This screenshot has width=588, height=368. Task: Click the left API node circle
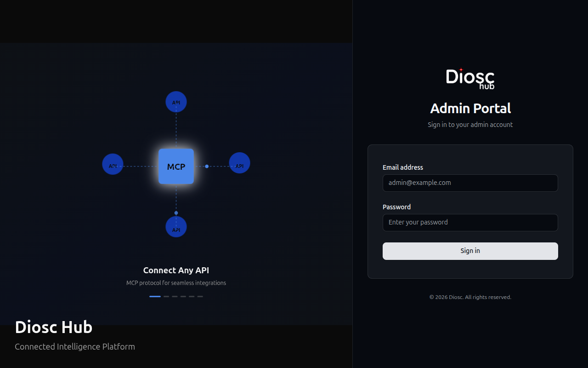pos(113,164)
